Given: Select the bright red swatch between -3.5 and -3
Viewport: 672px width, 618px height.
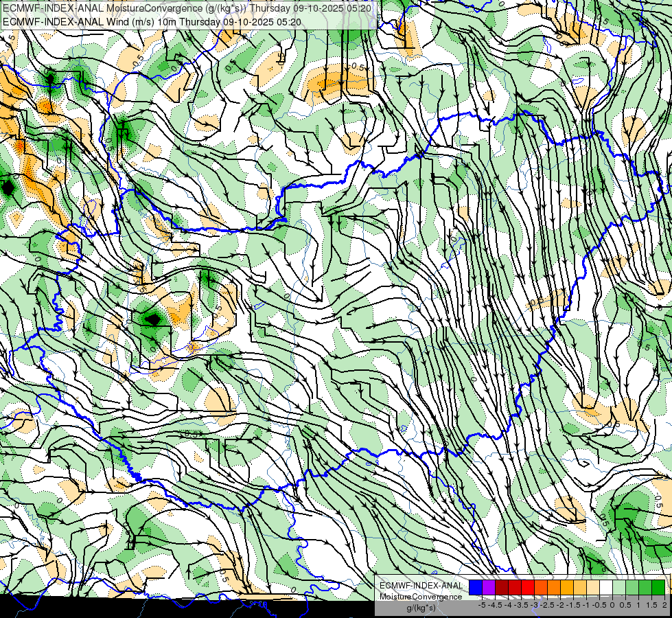Looking at the screenshot, I should click(x=528, y=588).
